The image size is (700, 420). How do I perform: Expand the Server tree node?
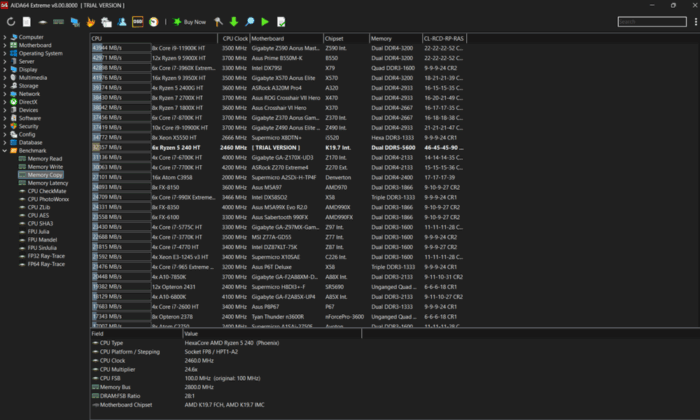pos(5,61)
